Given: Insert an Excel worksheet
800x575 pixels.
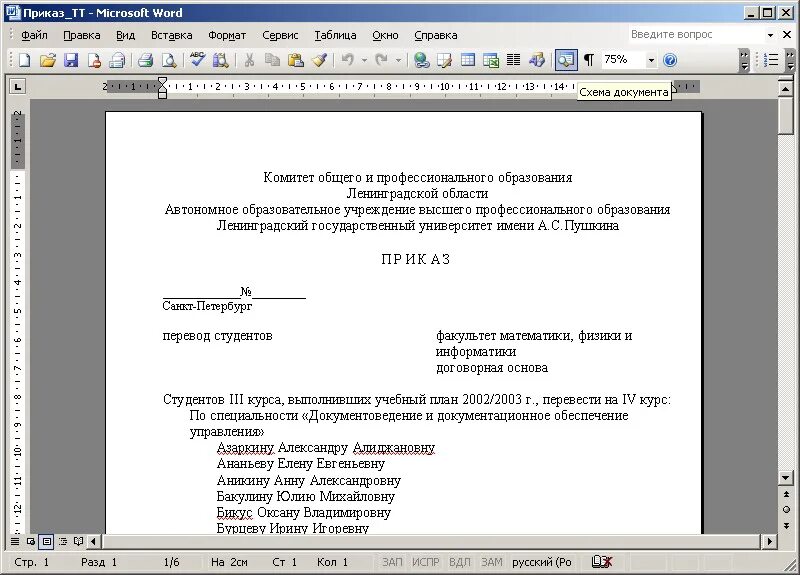Looking at the screenshot, I should tap(491, 60).
